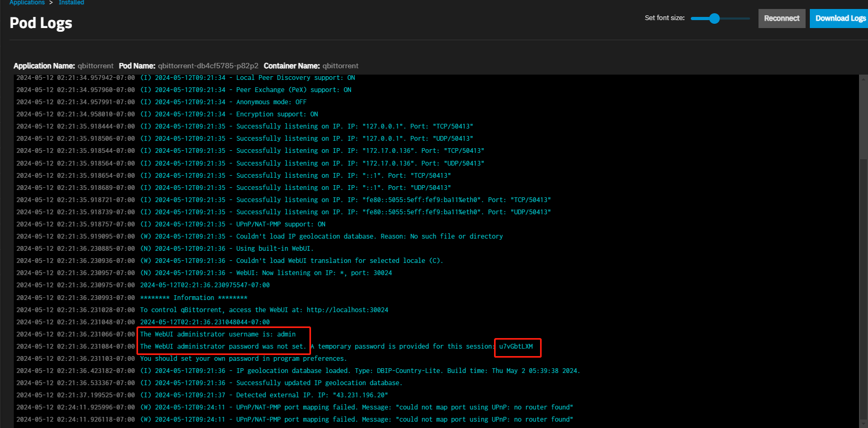Click the 'Anonymous mode: OFF' log line
The image size is (868, 428).
point(161,102)
